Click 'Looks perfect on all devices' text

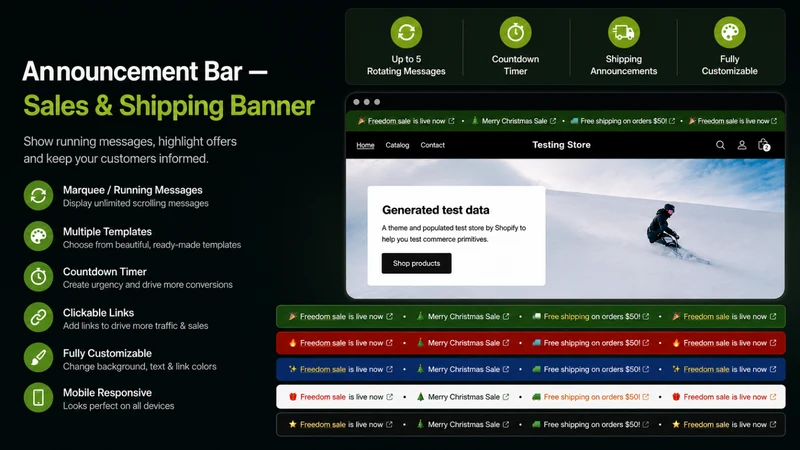(x=118, y=406)
